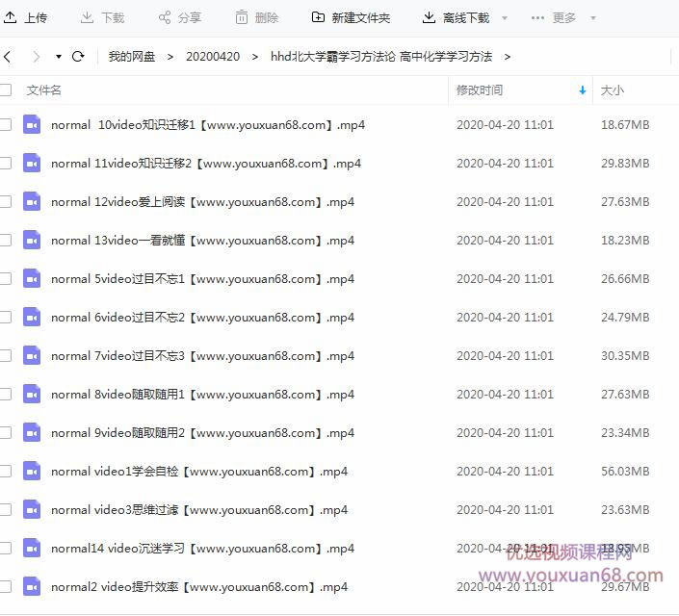The width and height of the screenshot is (679, 616).
Task: Click video icon of 8video随取随用1 file
Action: coord(32,395)
